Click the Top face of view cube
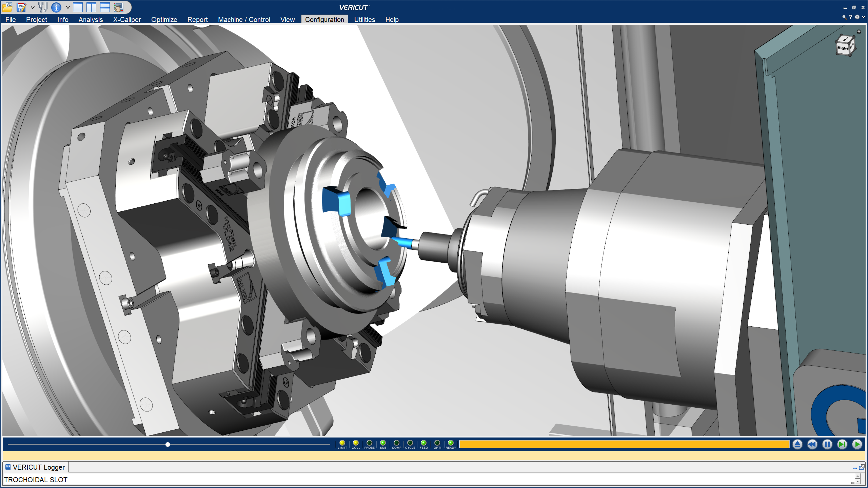Viewport: 868px width, 488px height. (x=845, y=39)
